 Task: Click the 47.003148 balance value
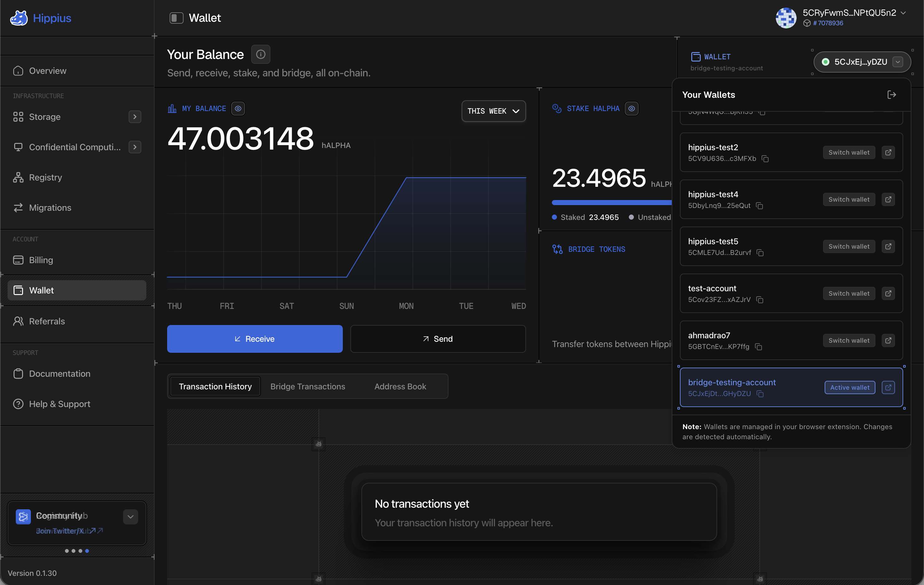(241, 138)
